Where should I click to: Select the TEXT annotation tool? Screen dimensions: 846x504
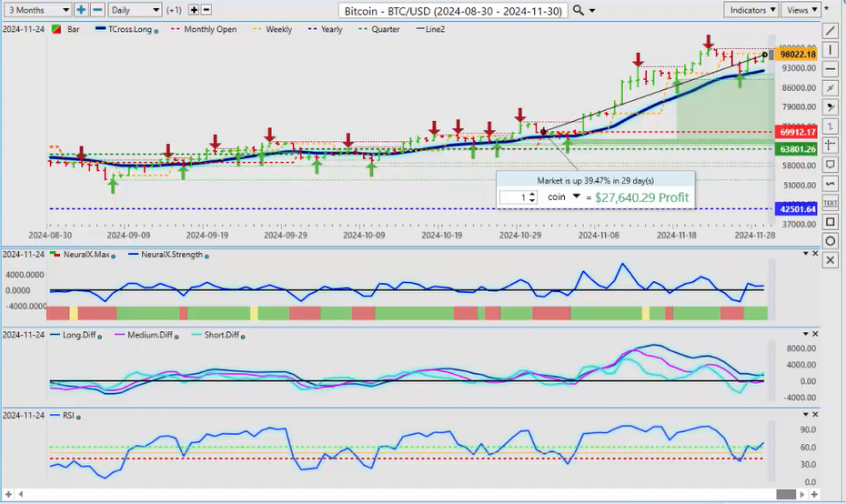831,203
